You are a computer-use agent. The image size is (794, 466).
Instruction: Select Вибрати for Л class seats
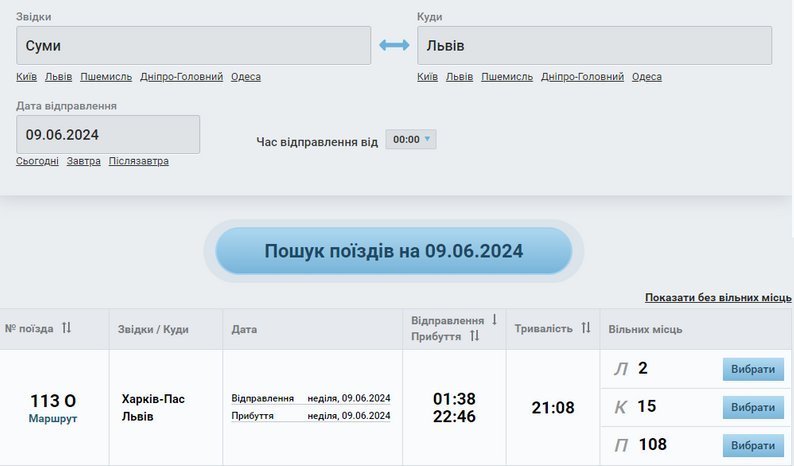[752, 369]
